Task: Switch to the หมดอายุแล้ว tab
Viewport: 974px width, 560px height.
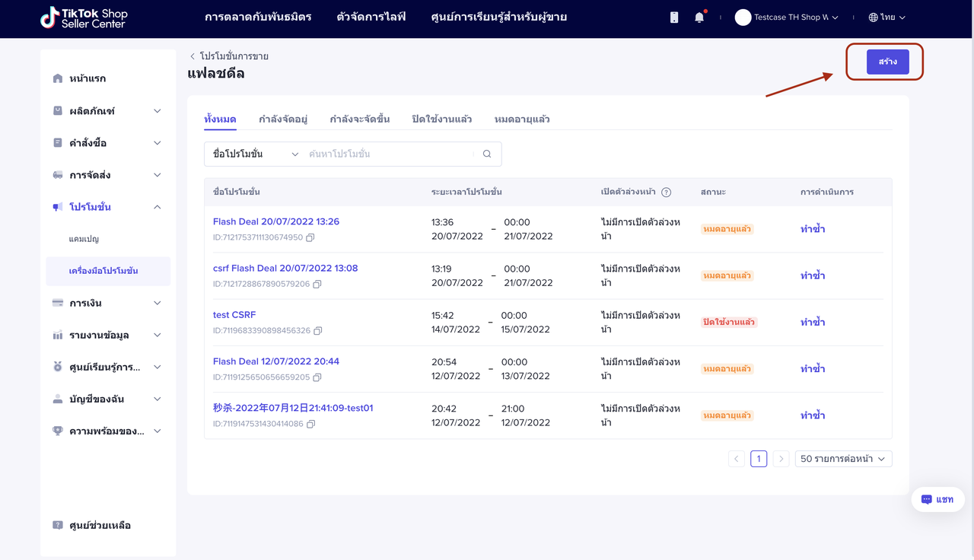Action: point(522,119)
